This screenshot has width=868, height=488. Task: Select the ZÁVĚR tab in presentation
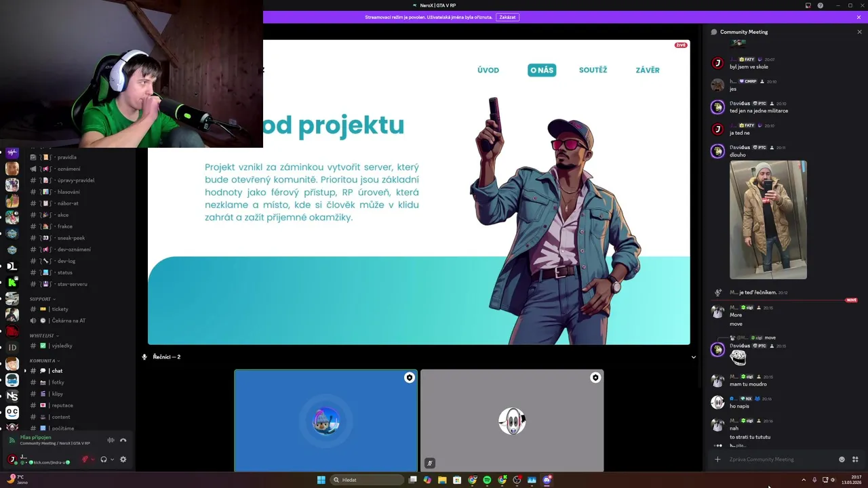click(x=648, y=70)
